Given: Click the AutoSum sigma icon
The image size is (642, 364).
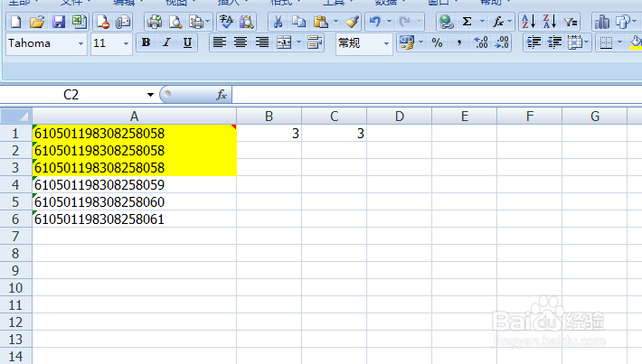Looking at the screenshot, I should click(x=467, y=22).
